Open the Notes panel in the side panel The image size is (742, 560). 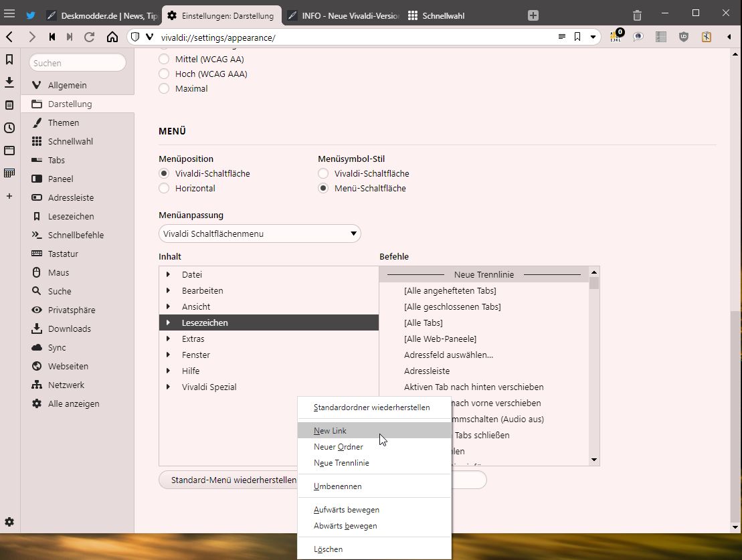9,104
